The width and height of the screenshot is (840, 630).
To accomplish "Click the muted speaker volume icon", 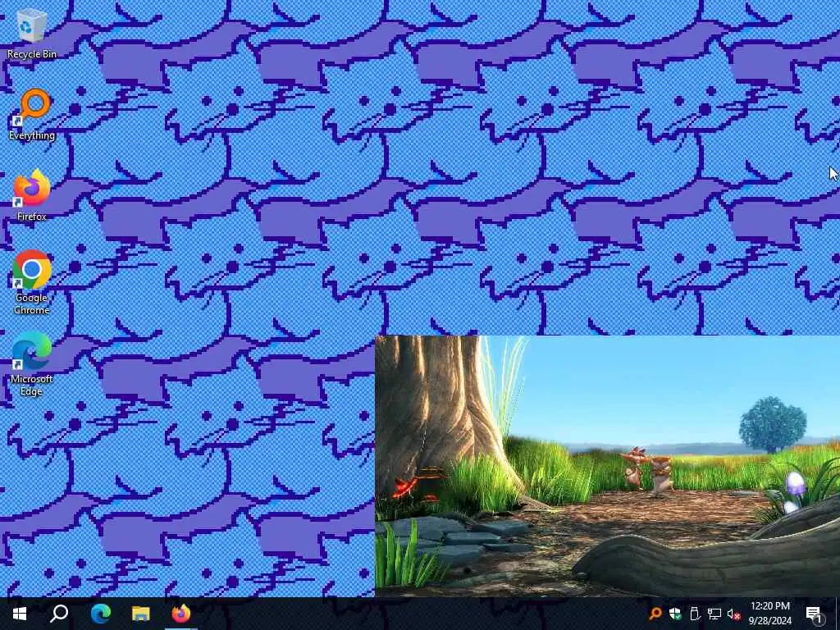I will 733,614.
